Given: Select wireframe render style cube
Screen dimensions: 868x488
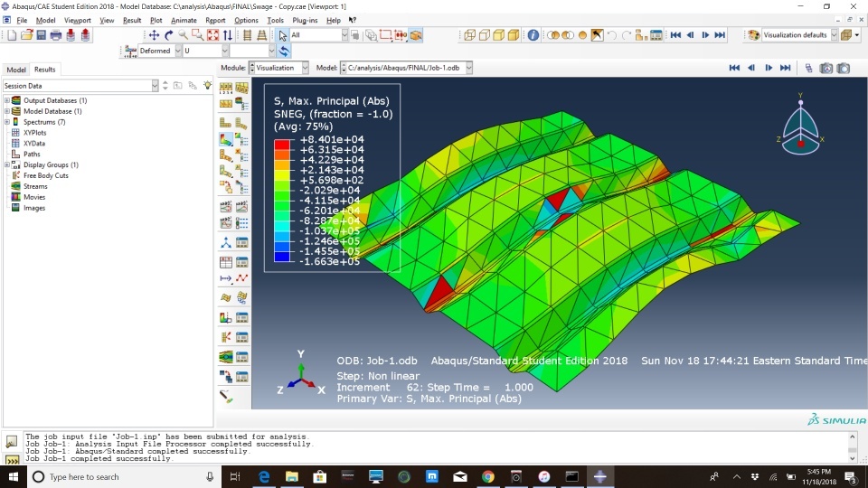Looking at the screenshot, I should 470,35.
